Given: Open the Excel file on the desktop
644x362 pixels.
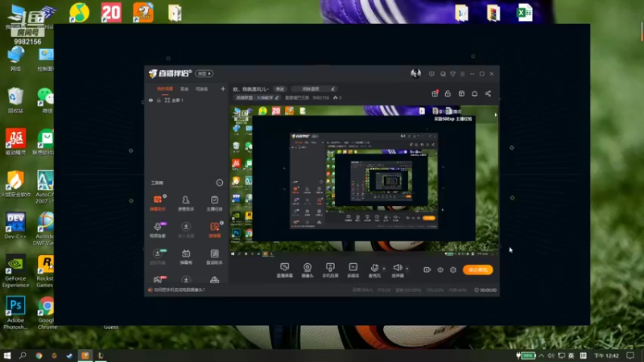Looking at the screenshot, I should pyautogui.click(x=525, y=13).
